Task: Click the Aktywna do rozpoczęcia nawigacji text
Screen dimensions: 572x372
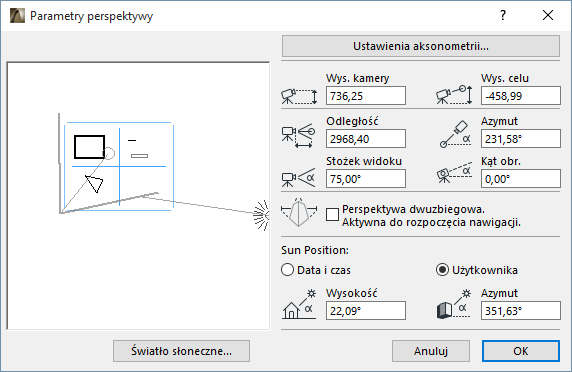Action: (x=431, y=222)
